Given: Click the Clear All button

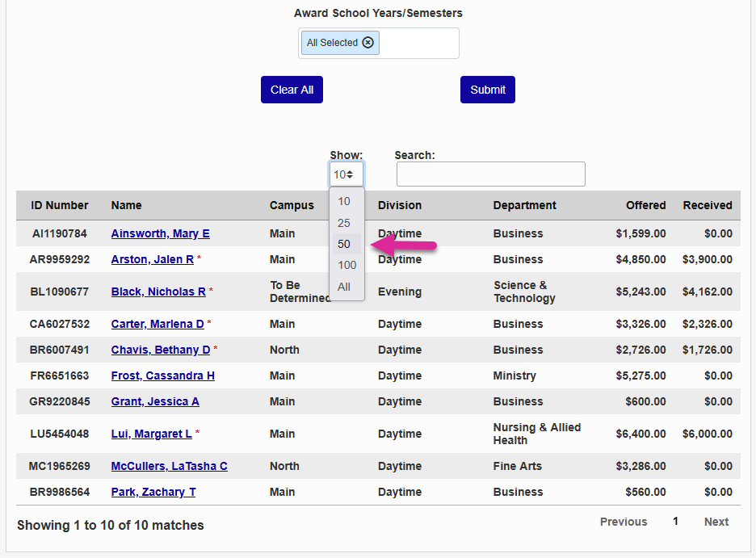Looking at the screenshot, I should pyautogui.click(x=292, y=90).
